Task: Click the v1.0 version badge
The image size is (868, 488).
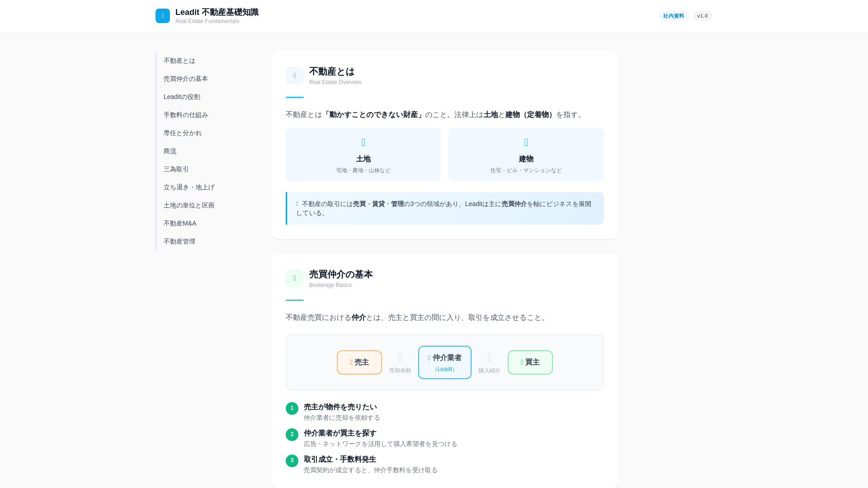Action: pos(703,16)
